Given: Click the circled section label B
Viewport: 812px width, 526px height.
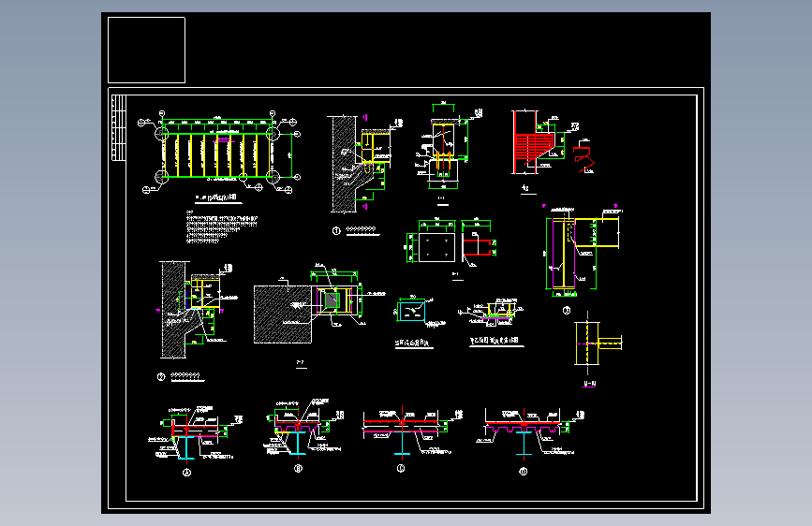Looking at the screenshot, I should coord(298,469).
